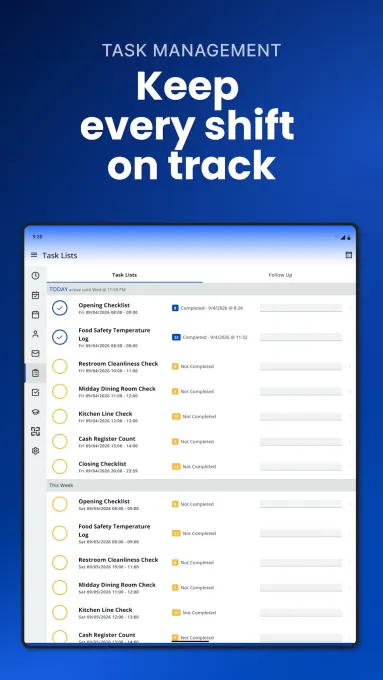
Task: Click the 'Completed - 9/4/2026 @ 11:32' status text
Action: (215, 337)
